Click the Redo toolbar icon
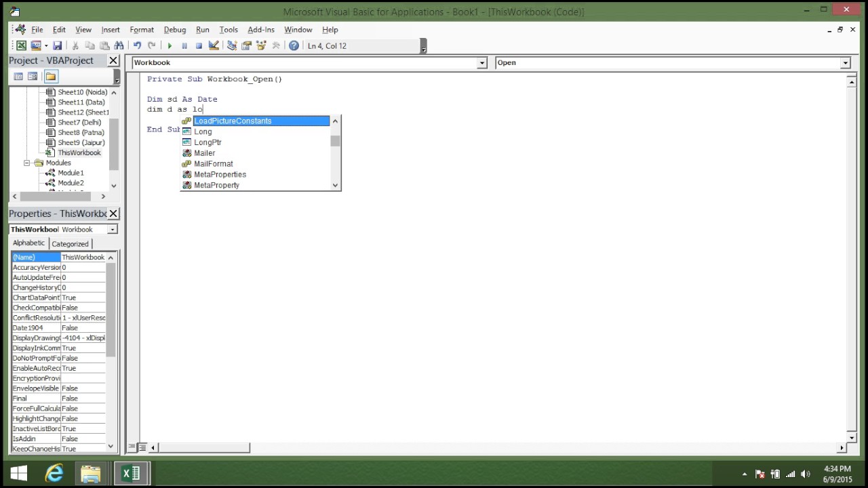868x488 pixels. click(x=151, y=45)
